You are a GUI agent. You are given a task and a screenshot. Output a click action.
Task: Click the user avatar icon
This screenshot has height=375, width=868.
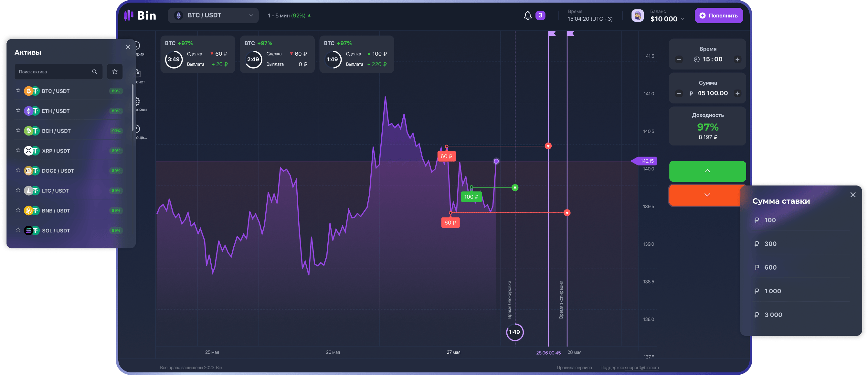tap(637, 16)
